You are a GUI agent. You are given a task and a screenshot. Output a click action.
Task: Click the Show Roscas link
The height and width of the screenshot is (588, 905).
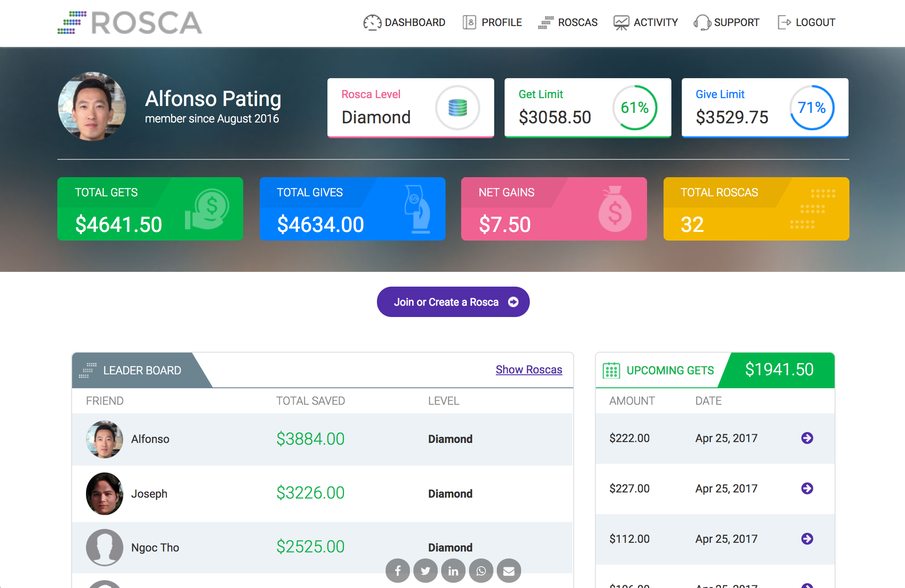(528, 370)
